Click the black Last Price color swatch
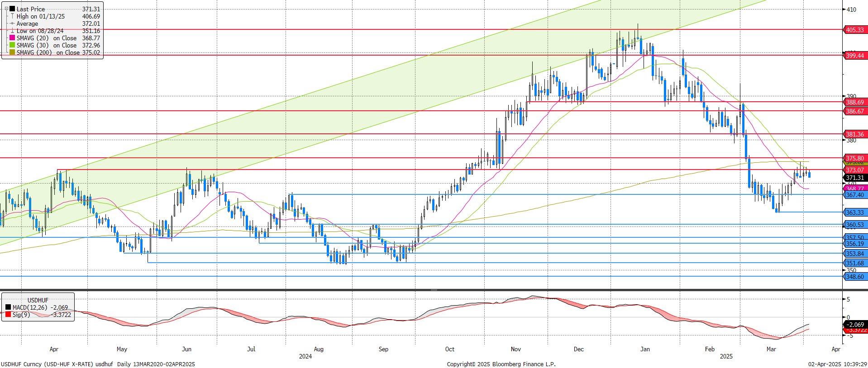Image resolution: width=868 pixels, height=368 pixels. (12, 9)
